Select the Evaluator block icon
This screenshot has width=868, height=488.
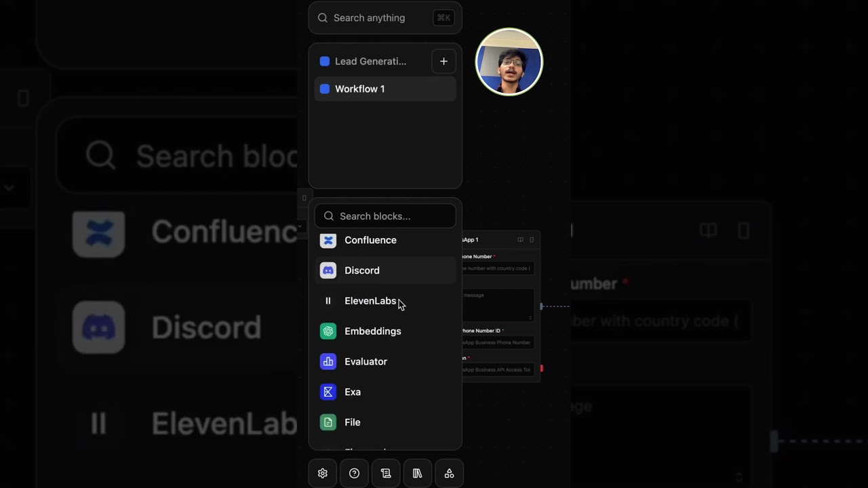click(x=328, y=362)
